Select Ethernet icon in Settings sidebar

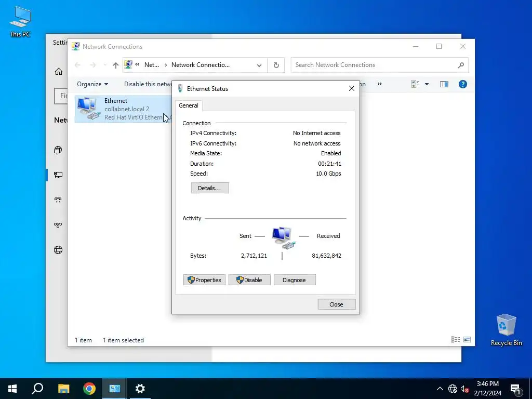[x=58, y=175]
